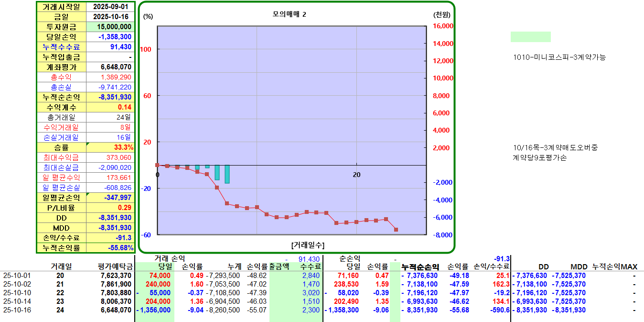Image resolution: width=644 pixels, height=322 pixels.
Task: Select the DD label in the summary table
Action: point(62,218)
